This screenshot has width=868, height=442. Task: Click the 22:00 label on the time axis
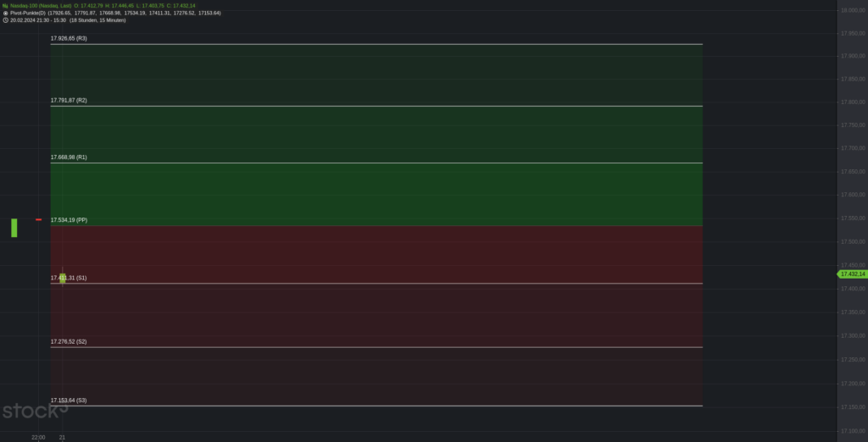point(38,438)
